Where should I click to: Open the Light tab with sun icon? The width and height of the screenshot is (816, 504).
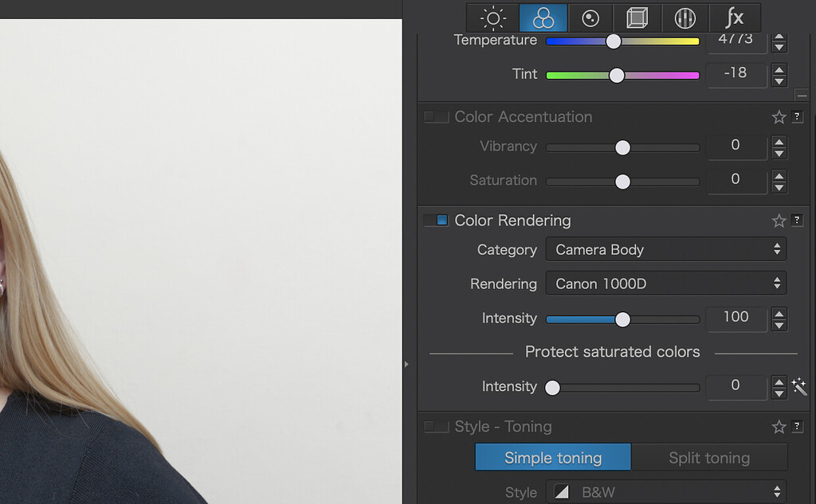(492, 18)
